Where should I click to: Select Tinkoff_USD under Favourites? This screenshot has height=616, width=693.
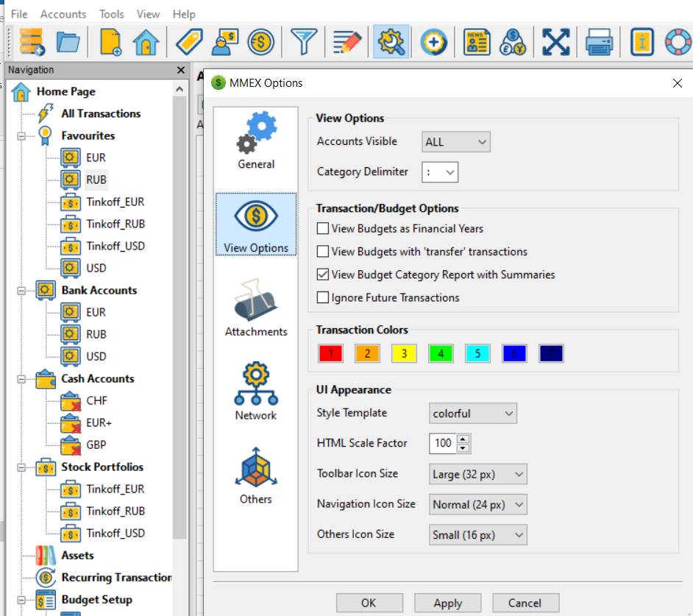click(115, 247)
